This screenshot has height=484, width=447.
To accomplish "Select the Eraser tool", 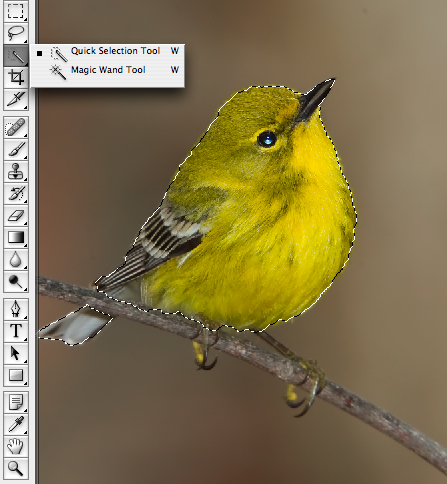I will 16,215.
